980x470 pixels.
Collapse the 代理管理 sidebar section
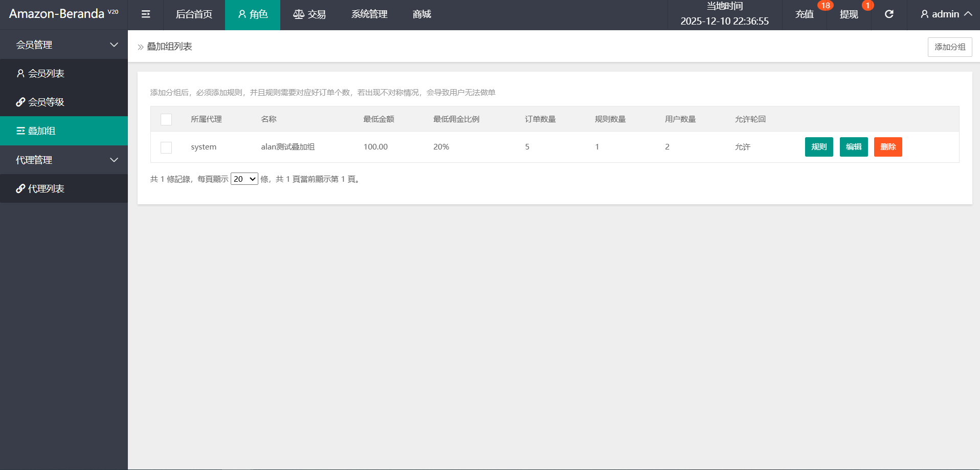114,160
